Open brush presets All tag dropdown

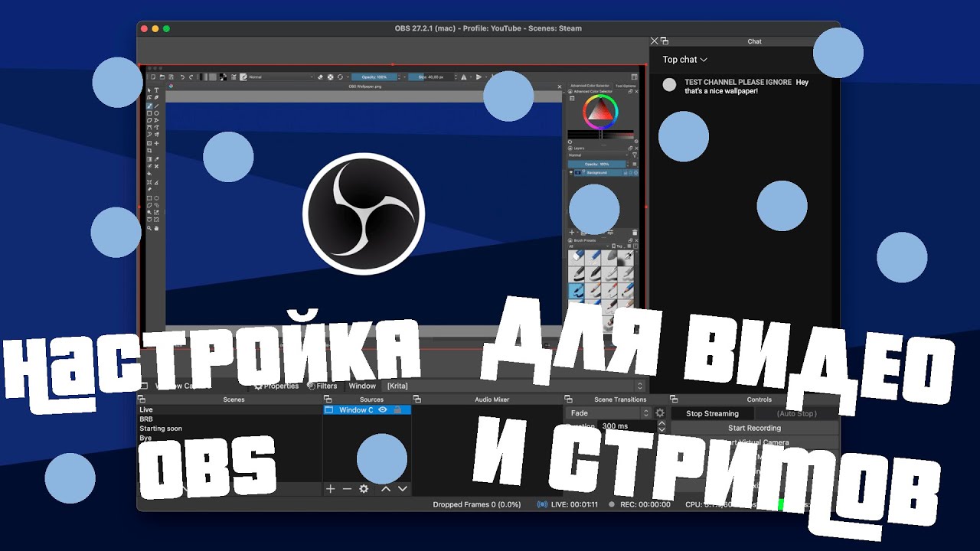pos(590,246)
